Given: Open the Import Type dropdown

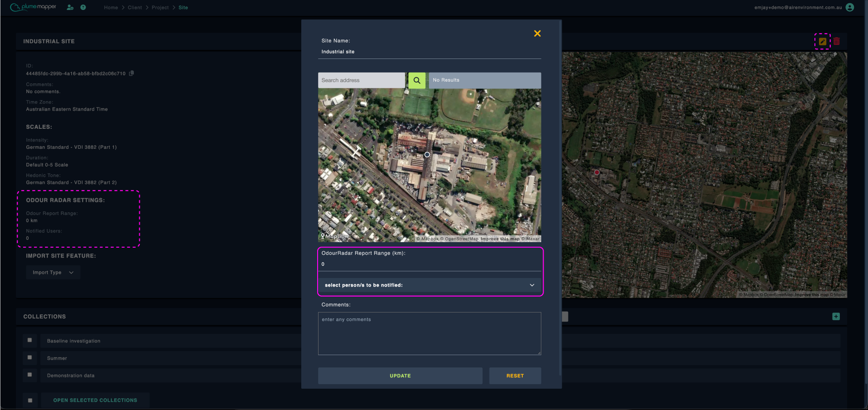Looking at the screenshot, I should point(53,273).
